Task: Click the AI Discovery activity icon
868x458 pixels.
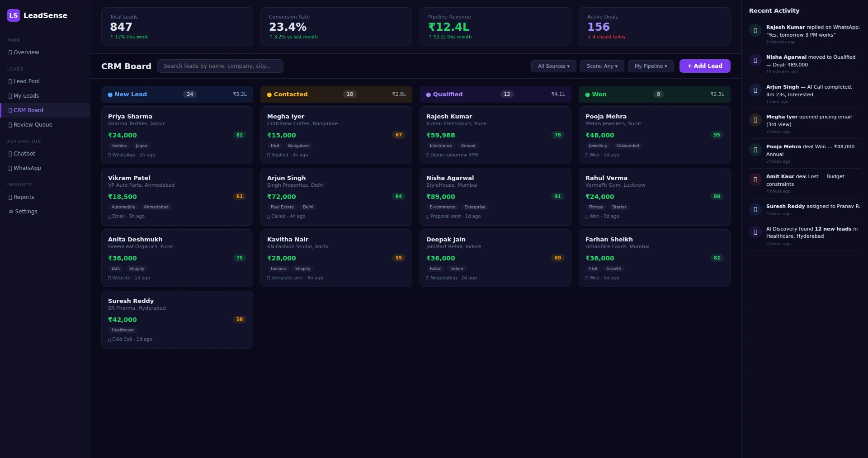Action: 755,232
